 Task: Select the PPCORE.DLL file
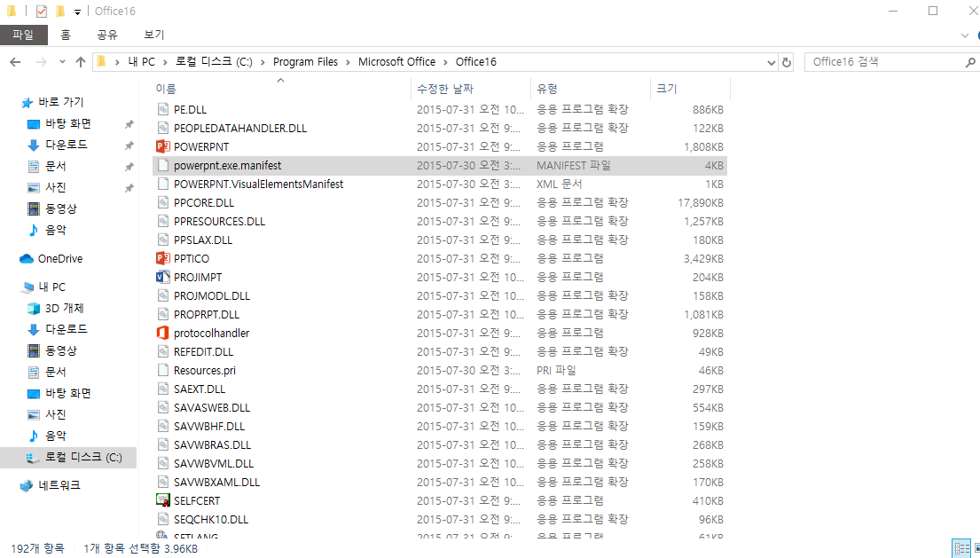click(440, 202)
